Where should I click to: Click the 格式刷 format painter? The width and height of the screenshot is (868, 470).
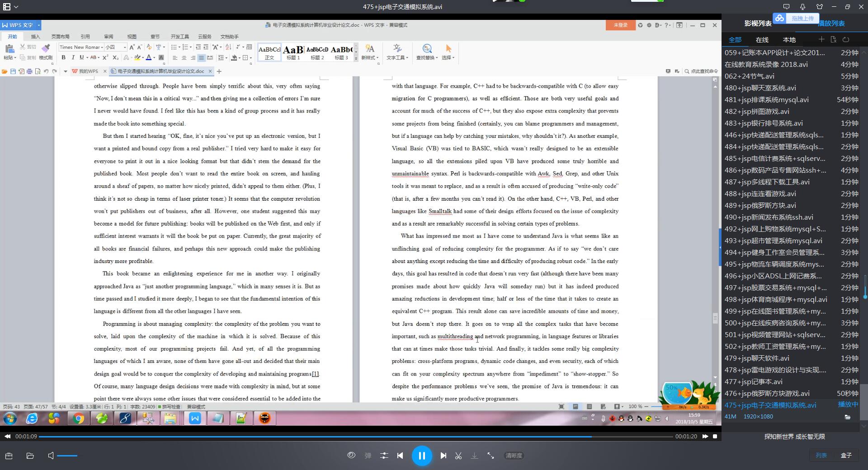46,52
